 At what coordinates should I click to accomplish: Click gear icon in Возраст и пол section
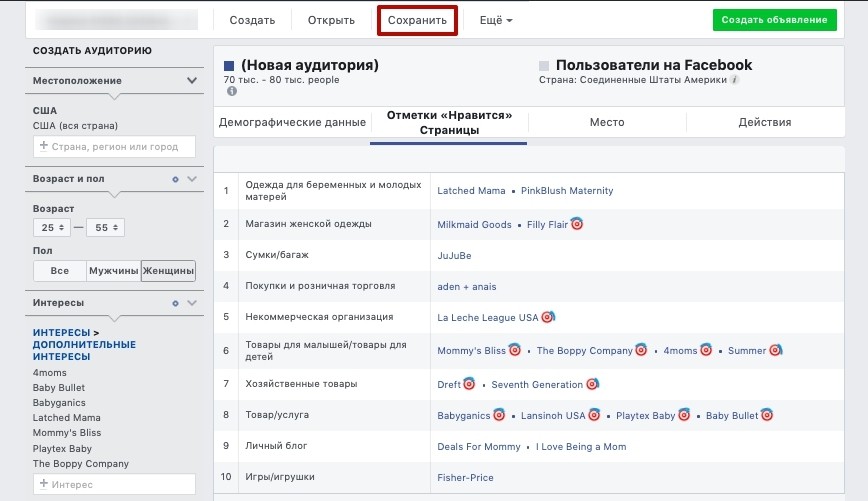point(175,179)
